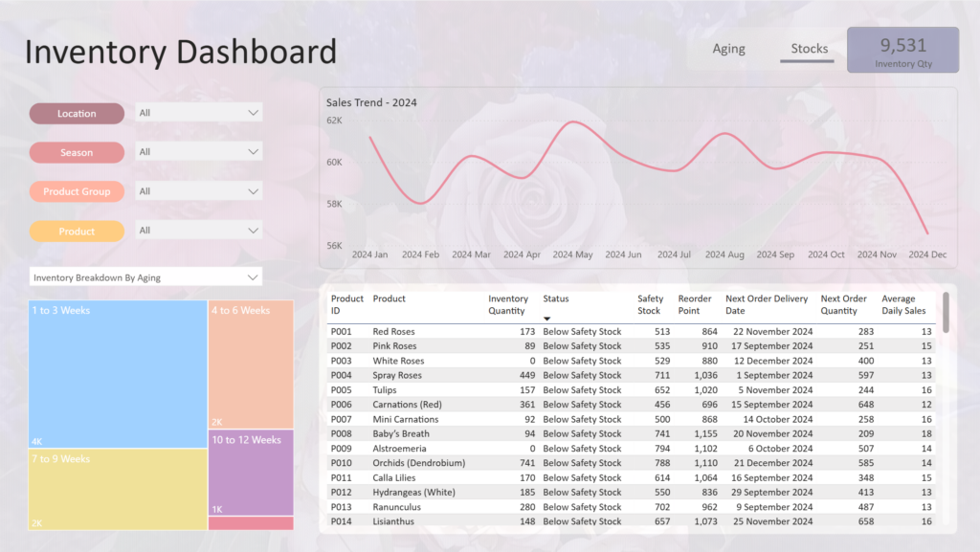The image size is (980, 552).
Task: Click the May peak on sales line
Action: click(x=572, y=122)
